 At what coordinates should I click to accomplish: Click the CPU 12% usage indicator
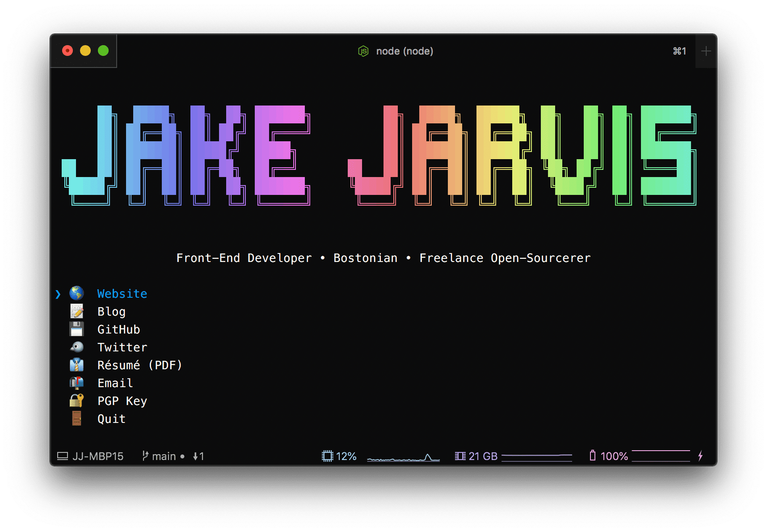coord(339,456)
